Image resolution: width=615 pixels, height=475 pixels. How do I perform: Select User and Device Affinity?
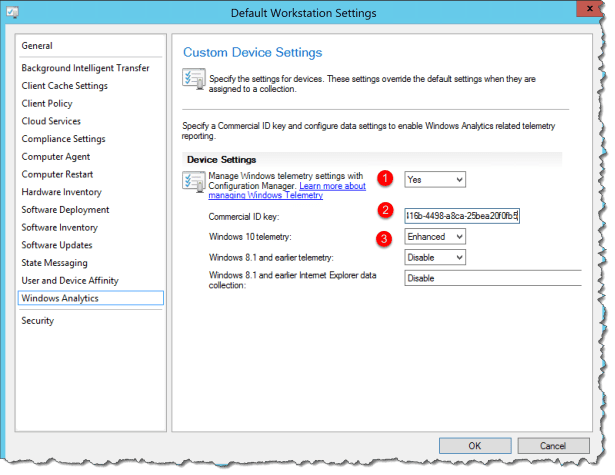coord(70,280)
